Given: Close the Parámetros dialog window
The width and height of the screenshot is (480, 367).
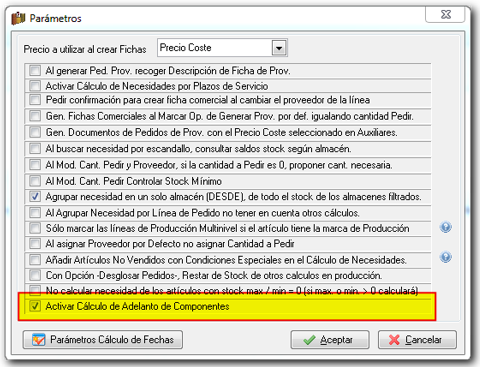Looking at the screenshot, I should tap(445, 14).
